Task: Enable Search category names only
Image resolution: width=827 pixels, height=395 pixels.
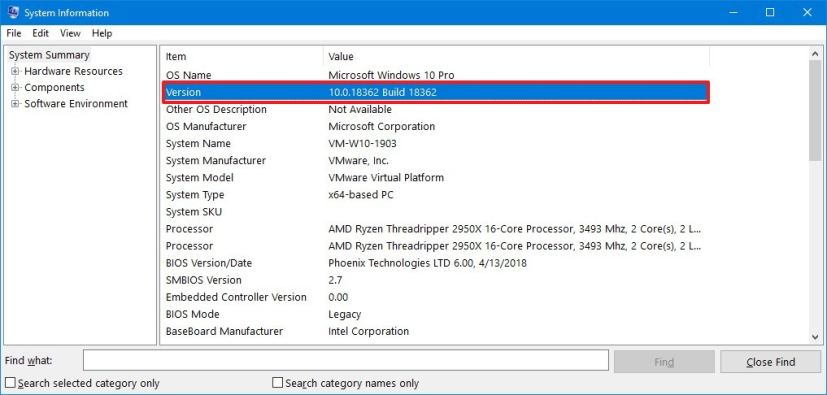Action: (277, 383)
